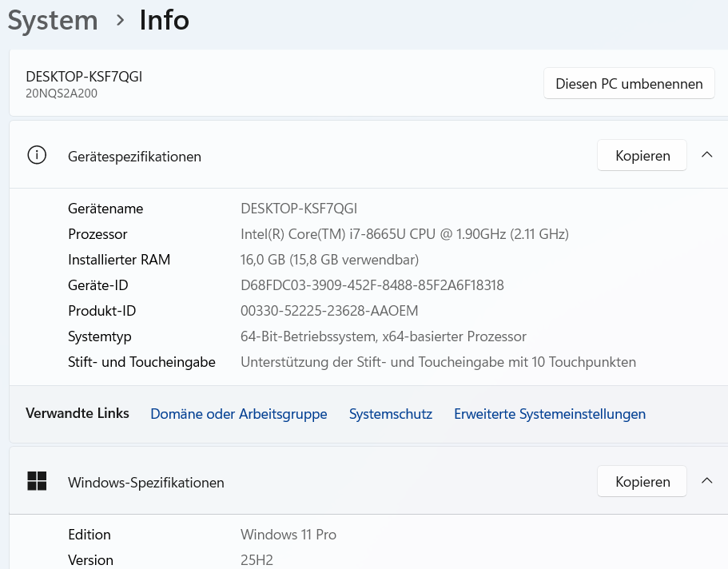Click the info icon beside Gerätespezifikationen
728x569 pixels.
[x=37, y=155]
